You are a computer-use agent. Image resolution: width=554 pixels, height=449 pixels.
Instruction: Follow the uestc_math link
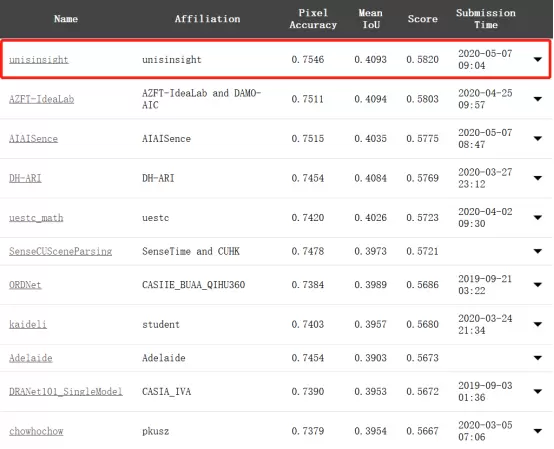(36, 218)
